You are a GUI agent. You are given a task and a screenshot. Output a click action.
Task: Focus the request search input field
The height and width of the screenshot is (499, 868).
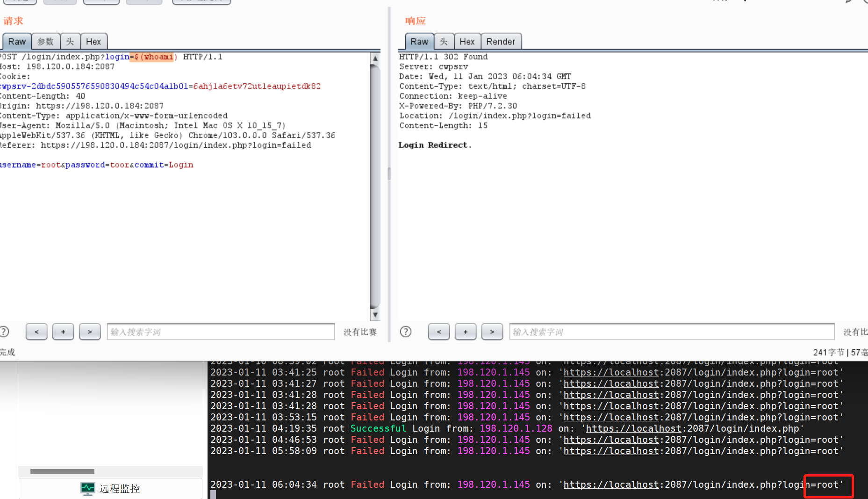(x=221, y=332)
